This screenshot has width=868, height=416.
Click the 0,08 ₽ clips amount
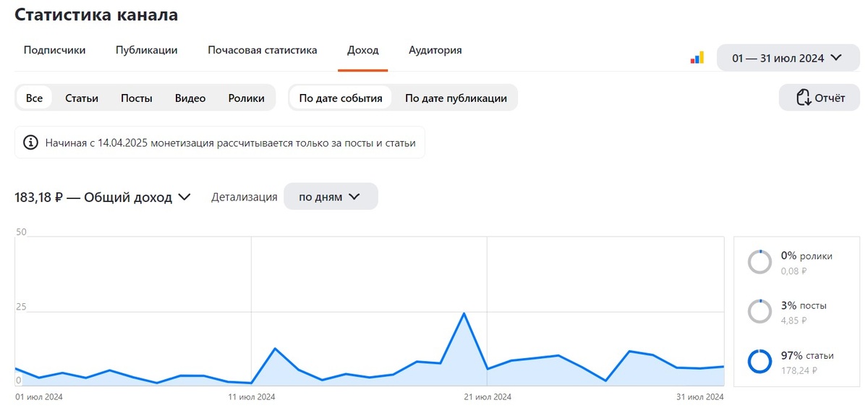pyautogui.click(x=794, y=271)
